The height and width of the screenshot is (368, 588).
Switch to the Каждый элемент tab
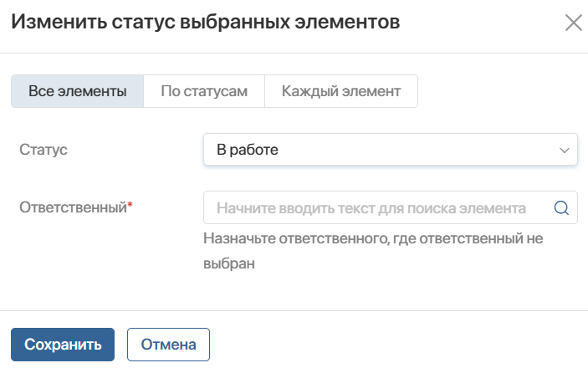pyautogui.click(x=341, y=91)
